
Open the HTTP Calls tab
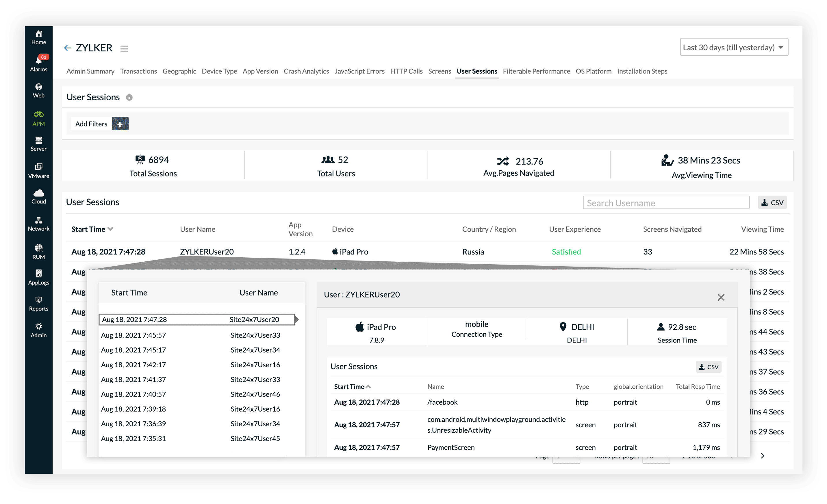[406, 71]
